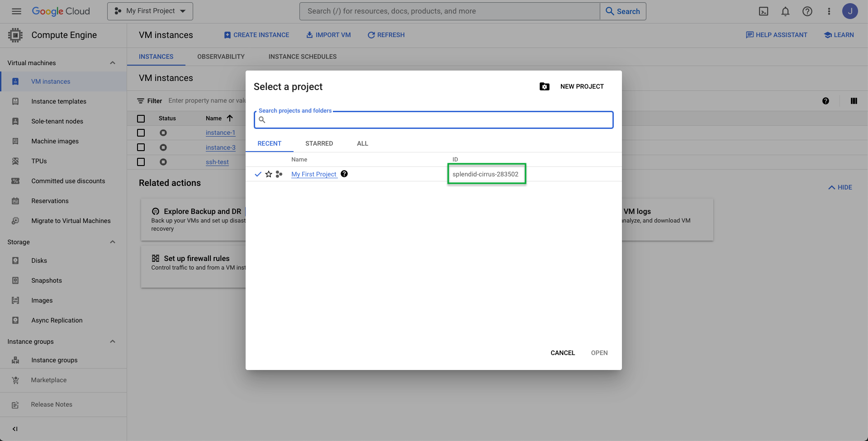Activate Cloud Shell terminal icon
The width and height of the screenshot is (868, 441).
(x=764, y=11)
